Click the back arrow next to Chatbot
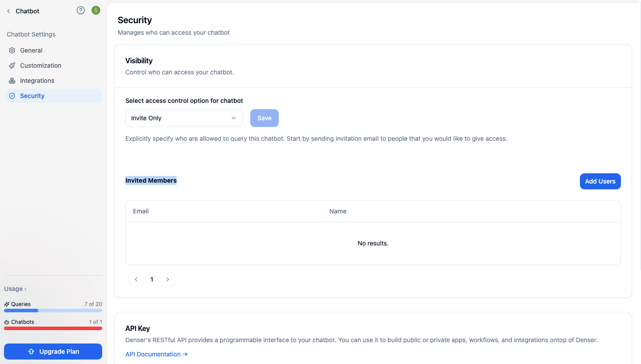Image resolution: width=641 pixels, height=364 pixels. pos(8,11)
